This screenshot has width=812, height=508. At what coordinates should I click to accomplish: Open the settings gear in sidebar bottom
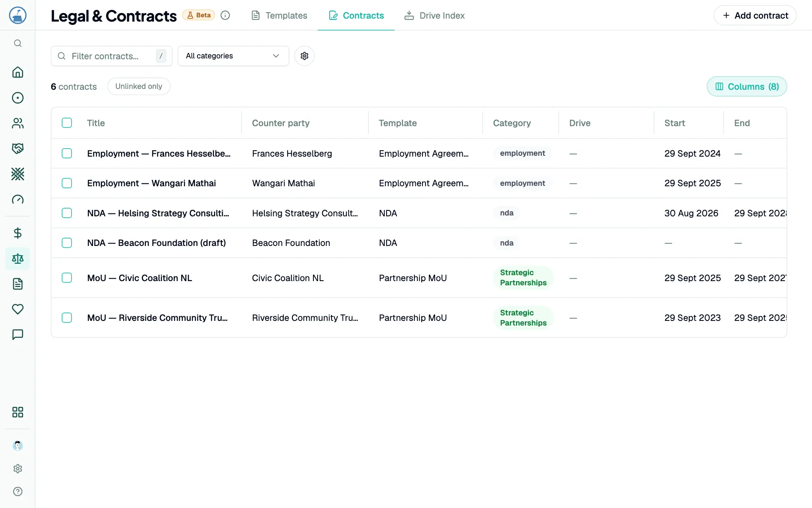17,469
